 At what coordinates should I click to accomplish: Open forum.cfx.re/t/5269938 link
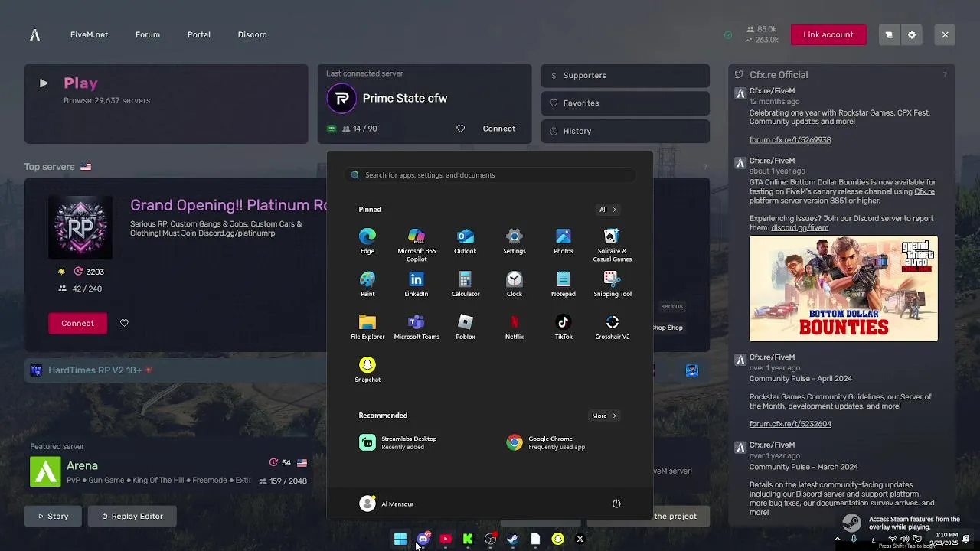pos(790,140)
